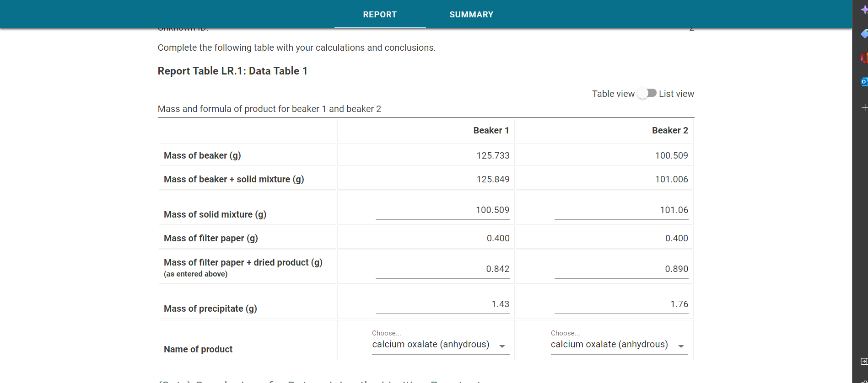Edit Beaker 2 filter paper + dried product field
This screenshot has height=383, width=868.
[x=621, y=269]
